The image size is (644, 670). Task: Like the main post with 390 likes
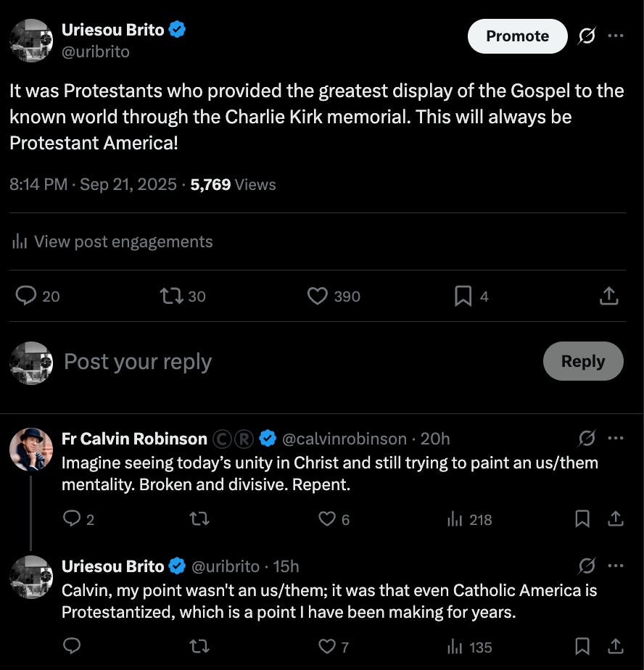point(318,296)
